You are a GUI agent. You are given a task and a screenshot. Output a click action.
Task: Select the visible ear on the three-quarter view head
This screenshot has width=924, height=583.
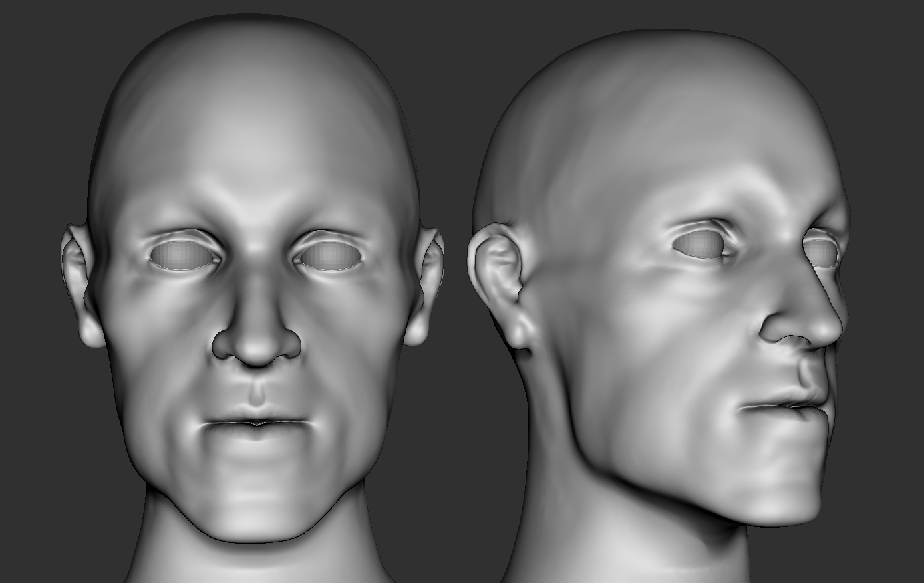(500, 287)
